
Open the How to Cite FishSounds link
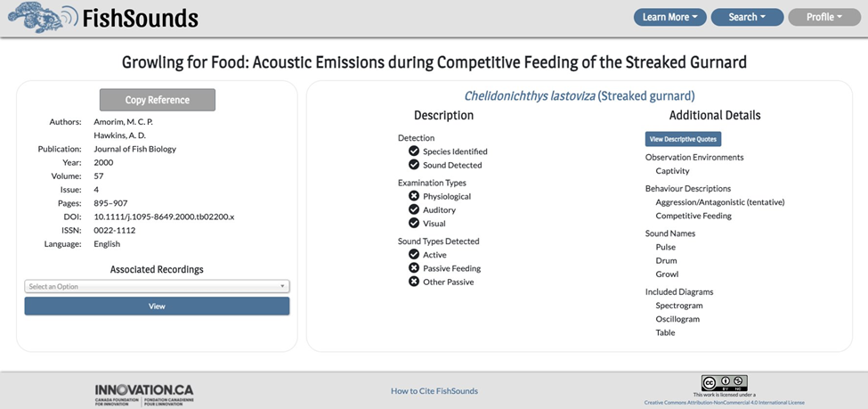[434, 390]
